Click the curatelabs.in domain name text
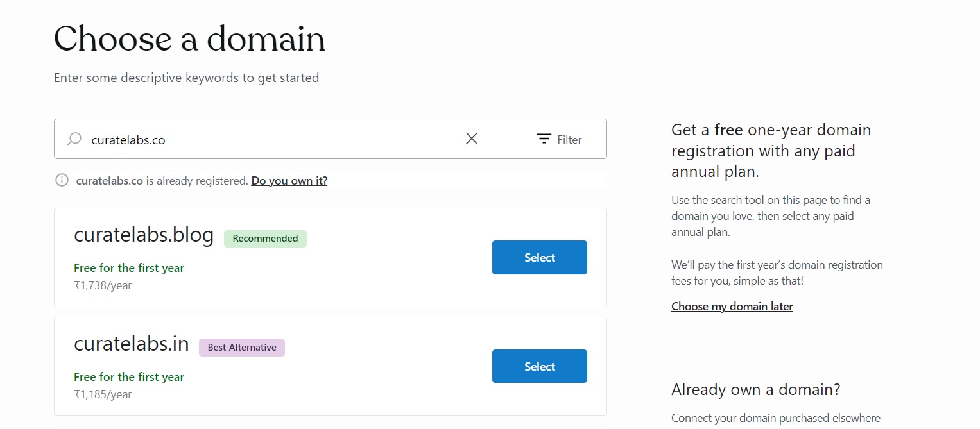Image resolution: width=980 pixels, height=429 pixels. pyautogui.click(x=131, y=344)
